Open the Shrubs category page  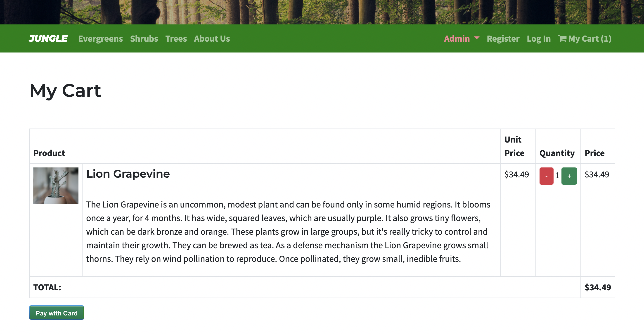144,38
